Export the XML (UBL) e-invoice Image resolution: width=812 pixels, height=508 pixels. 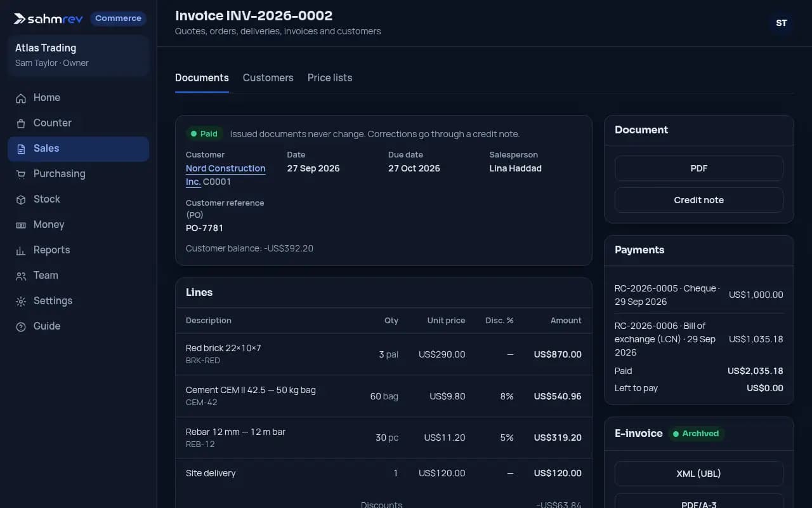(x=699, y=474)
